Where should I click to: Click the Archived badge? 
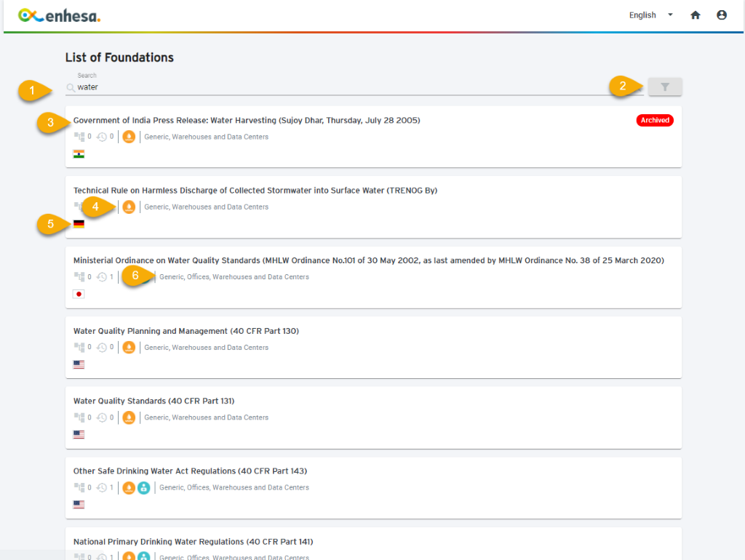(x=654, y=120)
